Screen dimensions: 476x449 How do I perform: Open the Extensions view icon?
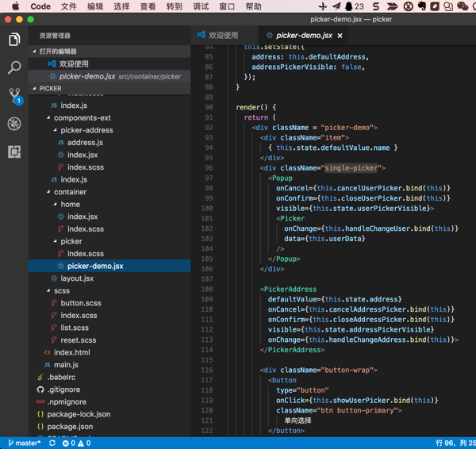14,152
